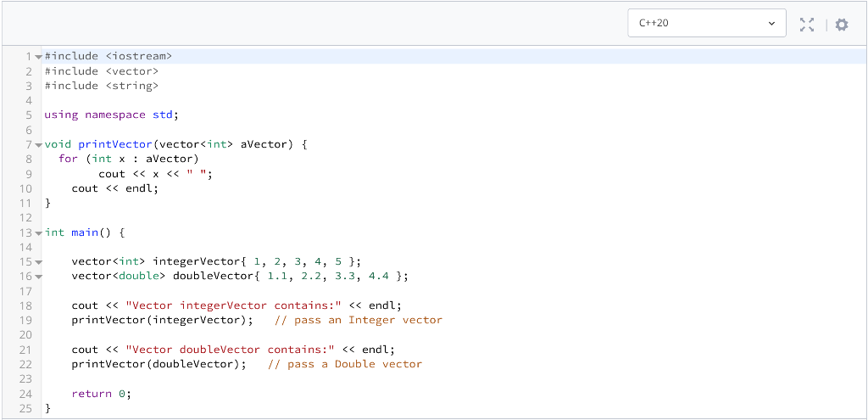Place cursor on '#include <string>' line
Viewport: 868px width, 420px height.
[102, 86]
